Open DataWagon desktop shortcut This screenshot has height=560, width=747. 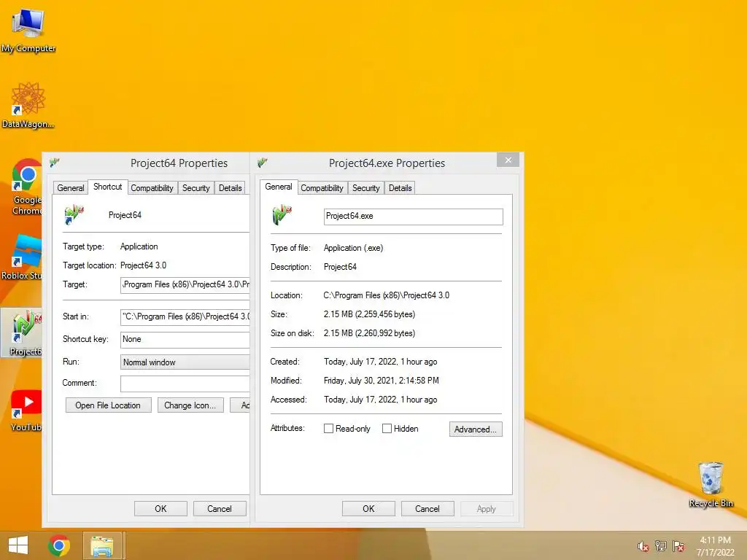point(28,105)
